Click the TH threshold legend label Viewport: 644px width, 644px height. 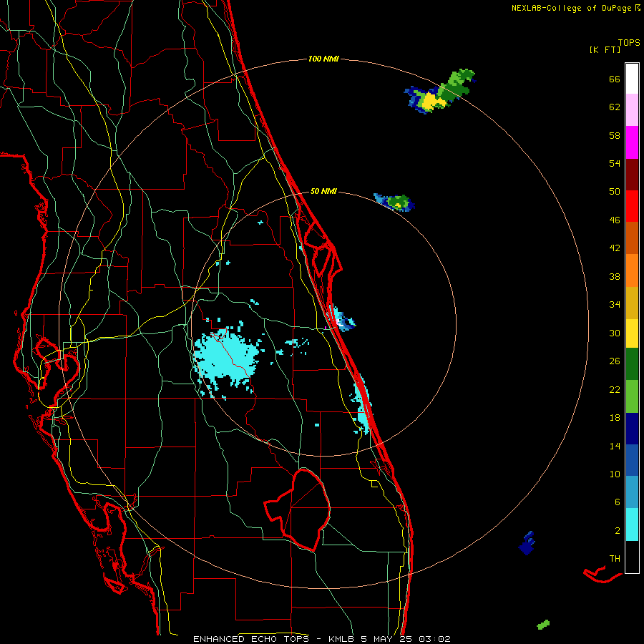pos(615,559)
